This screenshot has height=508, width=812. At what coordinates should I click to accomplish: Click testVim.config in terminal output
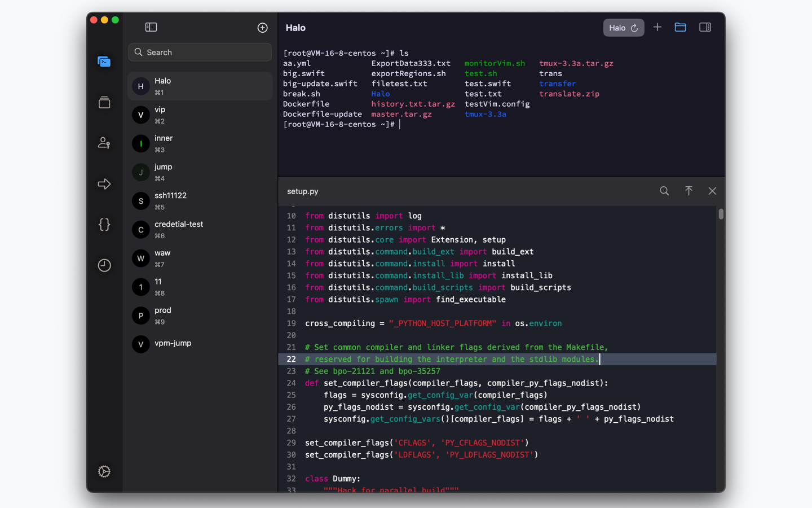tap(497, 104)
